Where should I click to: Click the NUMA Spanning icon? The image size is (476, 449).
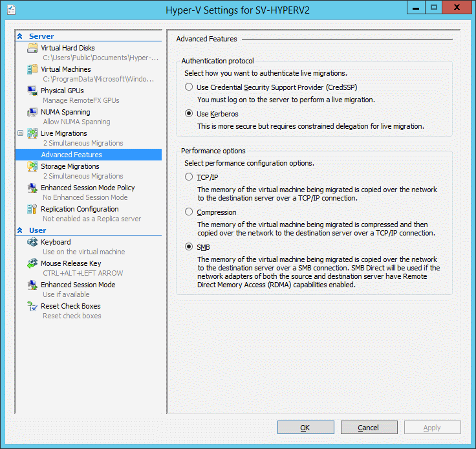pos(32,112)
